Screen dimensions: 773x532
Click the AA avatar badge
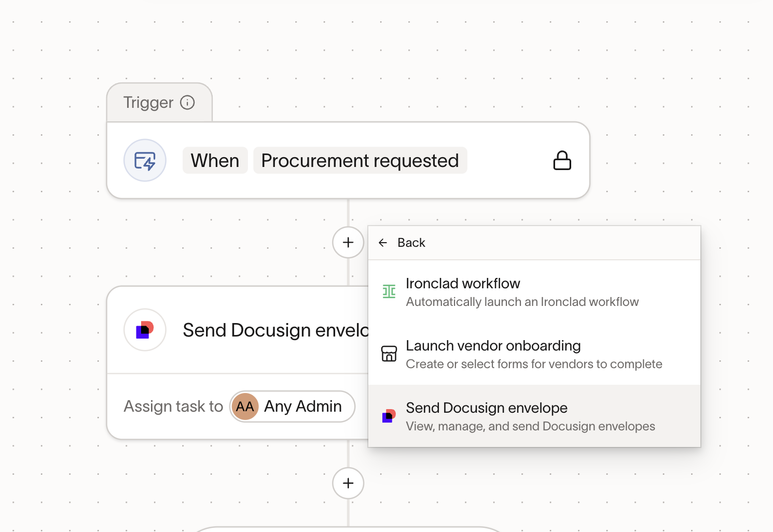[245, 407]
